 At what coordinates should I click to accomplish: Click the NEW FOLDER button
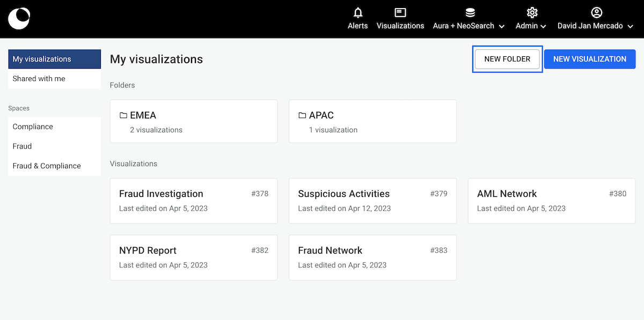click(x=507, y=59)
